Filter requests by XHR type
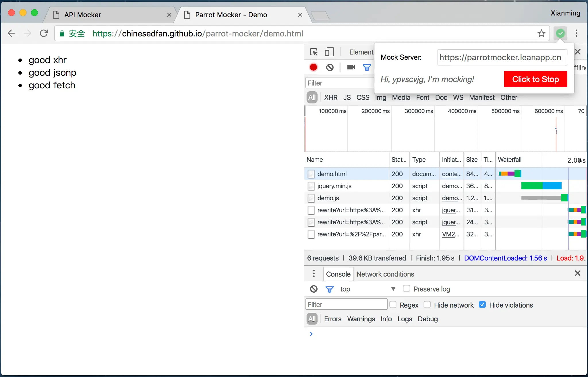 [x=330, y=98]
